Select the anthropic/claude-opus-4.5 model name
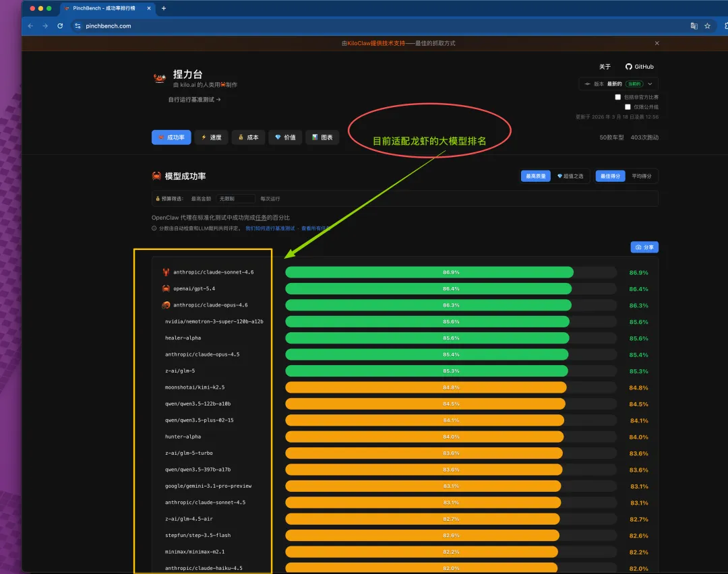Image resolution: width=728 pixels, height=574 pixels. (202, 354)
